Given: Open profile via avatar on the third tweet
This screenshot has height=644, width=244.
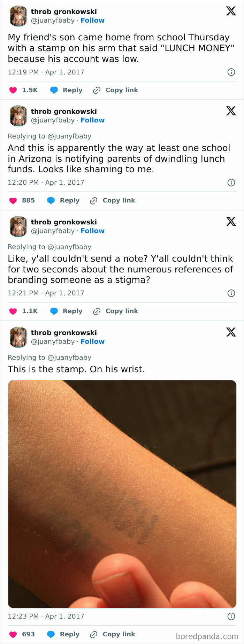Looking at the screenshot, I should point(18,226).
